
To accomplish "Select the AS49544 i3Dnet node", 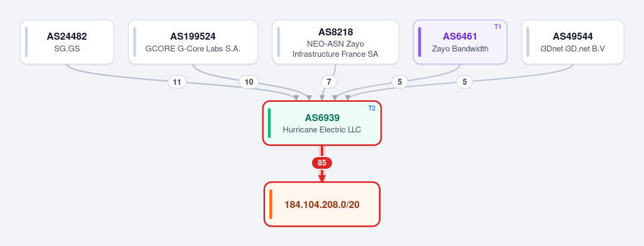I will tap(573, 42).
